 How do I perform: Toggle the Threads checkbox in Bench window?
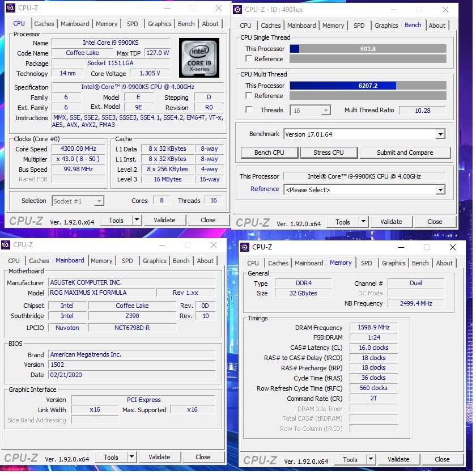(x=249, y=109)
